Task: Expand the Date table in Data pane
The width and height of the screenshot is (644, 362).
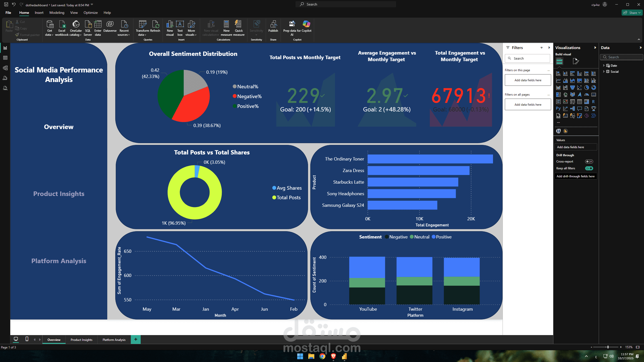Action: pos(604,65)
